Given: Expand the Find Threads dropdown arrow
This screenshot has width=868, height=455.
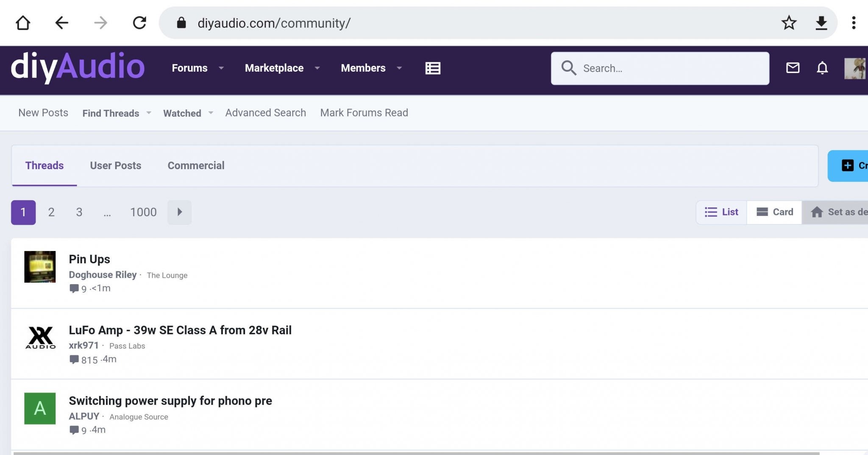Looking at the screenshot, I should tap(149, 113).
